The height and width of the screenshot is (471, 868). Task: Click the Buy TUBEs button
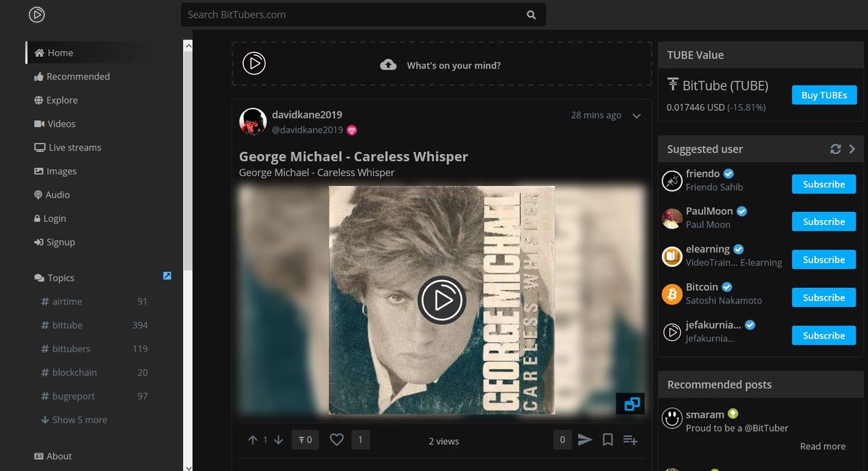824,95
